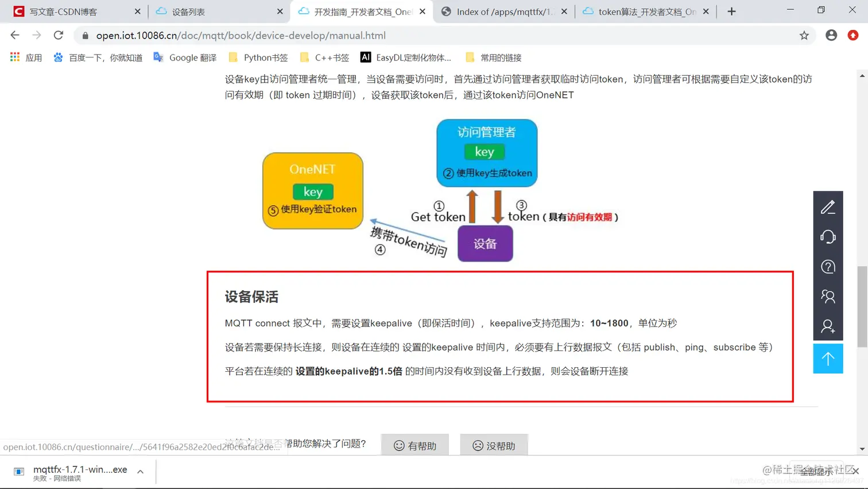Click the scrollbar down arrow

point(862,449)
